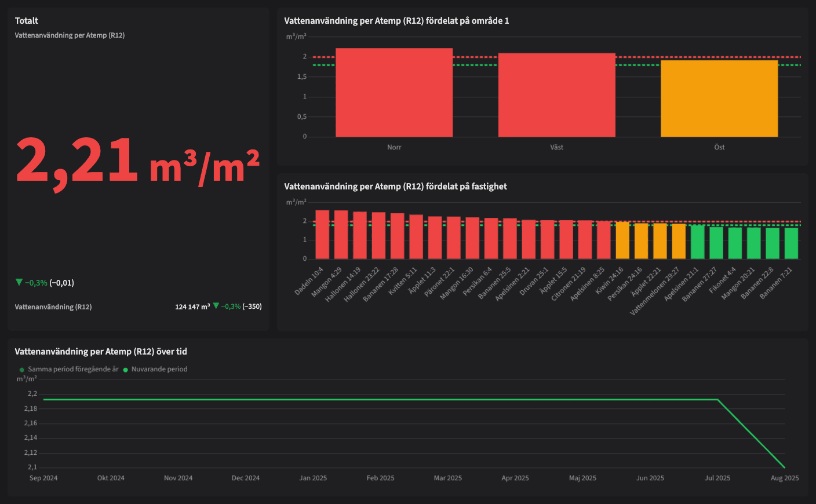The image size is (816, 504).
Task: Select the orange Öst area bar
Action: pos(719,98)
